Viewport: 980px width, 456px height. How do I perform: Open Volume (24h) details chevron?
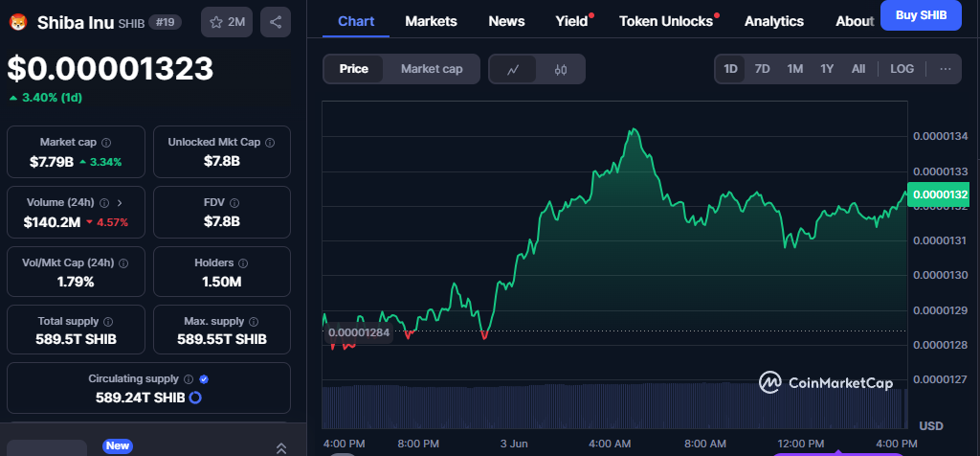pyautogui.click(x=120, y=203)
